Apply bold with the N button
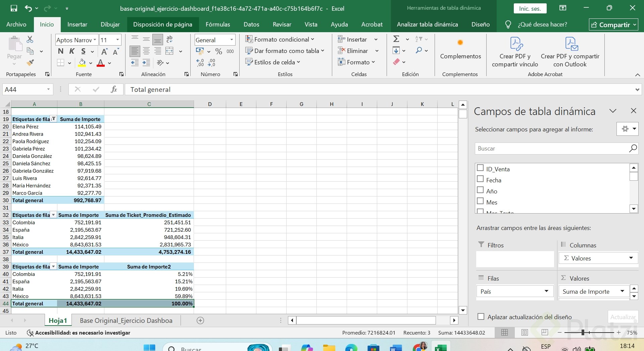This screenshot has width=644, height=351. click(x=60, y=51)
